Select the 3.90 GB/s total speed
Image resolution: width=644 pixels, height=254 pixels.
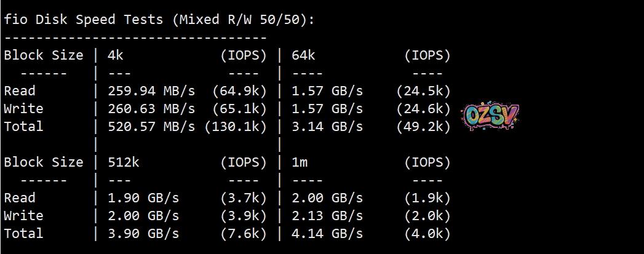coord(143,234)
